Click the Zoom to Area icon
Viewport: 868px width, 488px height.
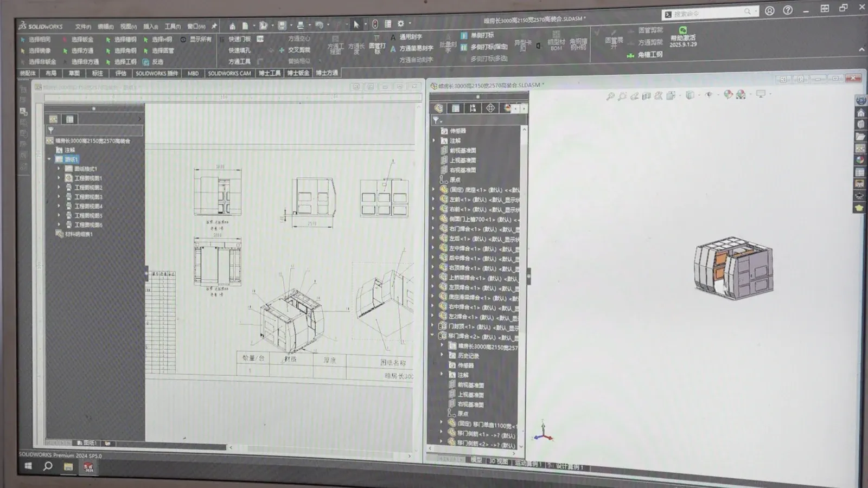(x=622, y=96)
